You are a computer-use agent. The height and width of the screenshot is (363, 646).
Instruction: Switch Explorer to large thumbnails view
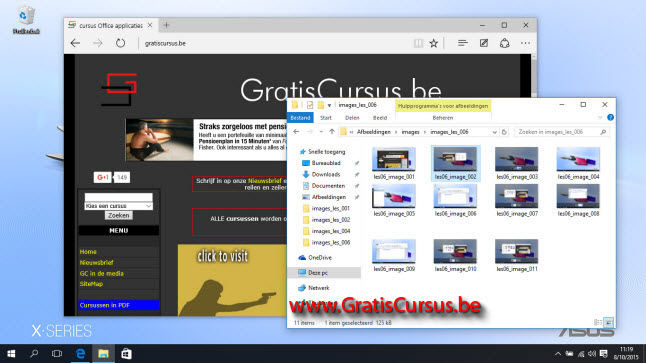[609, 323]
